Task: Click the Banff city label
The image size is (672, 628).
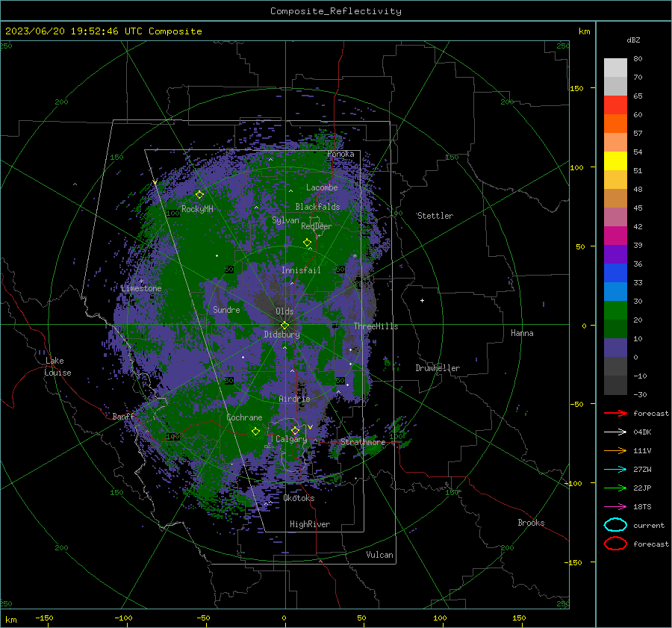Action: [x=123, y=416]
